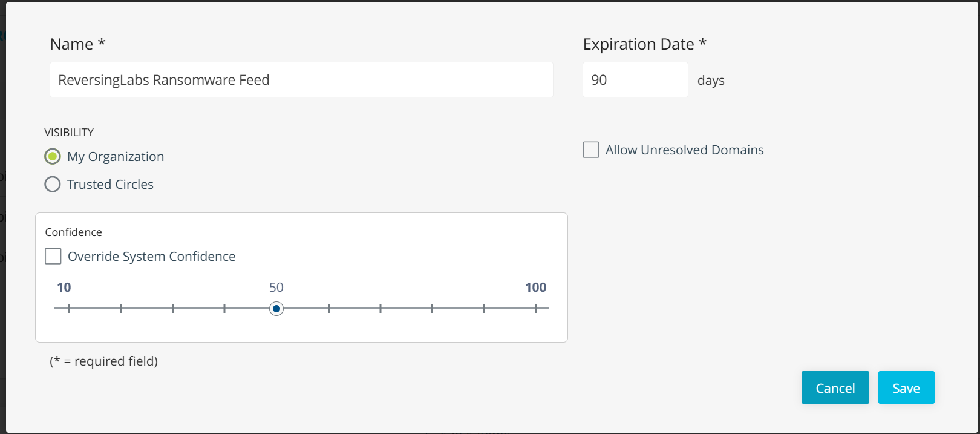Screen dimensions: 980x434
Task: Click the leftmost tick to set confidence 10
Action: pyautogui.click(x=70, y=309)
